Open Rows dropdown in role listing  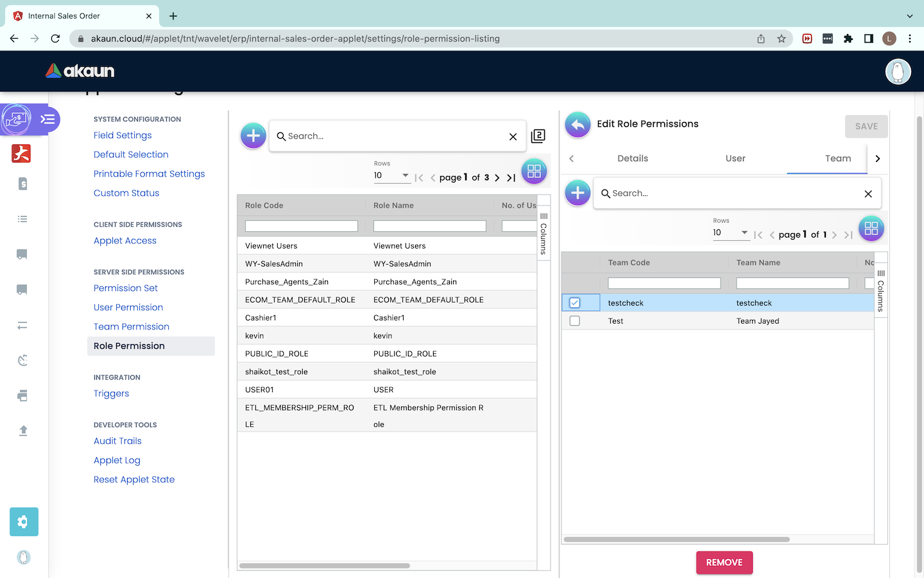tap(392, 175)
